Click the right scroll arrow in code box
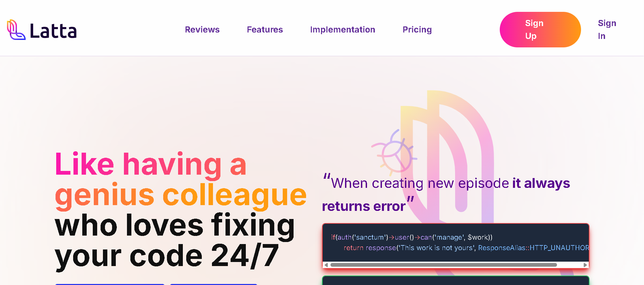644x285 pixels. tap(585, 265)
